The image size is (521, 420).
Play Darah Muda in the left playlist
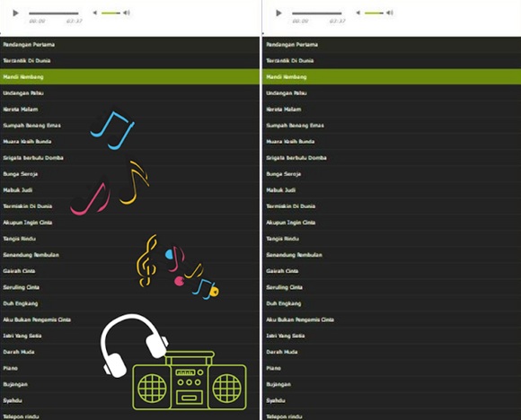pyautogui.click(x=129, y=352)
